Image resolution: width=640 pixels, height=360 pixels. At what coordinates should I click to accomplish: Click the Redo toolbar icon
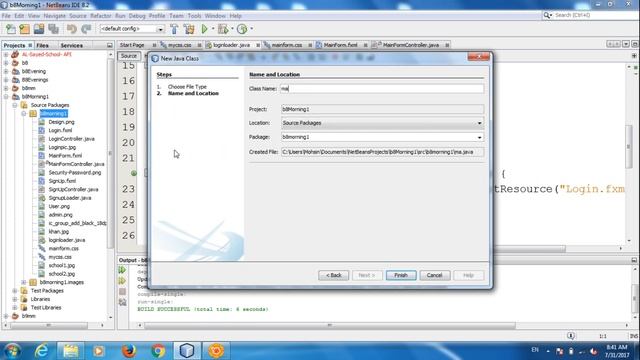pos(86,29)
